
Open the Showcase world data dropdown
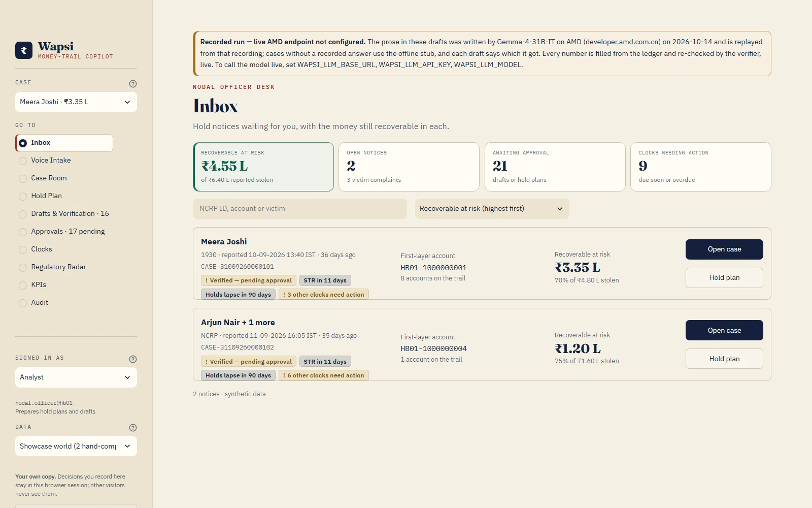pos(76,446)
